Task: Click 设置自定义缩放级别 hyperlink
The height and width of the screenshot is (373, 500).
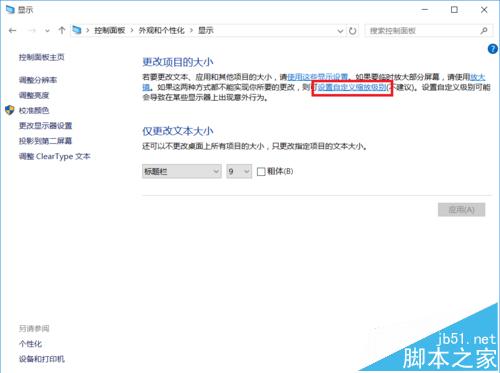Action: pyautogui.click(x=352, y=88)
